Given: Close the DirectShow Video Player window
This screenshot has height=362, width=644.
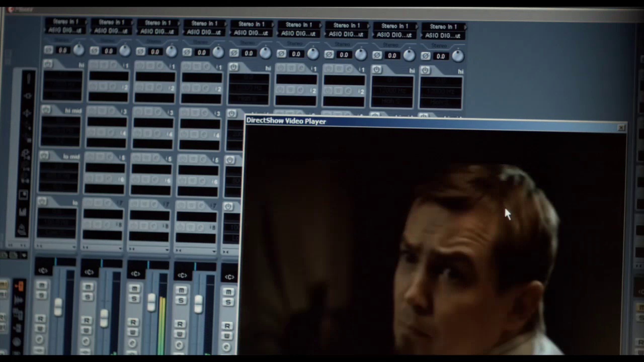Looking at the screenshot, I should (621, 128).
